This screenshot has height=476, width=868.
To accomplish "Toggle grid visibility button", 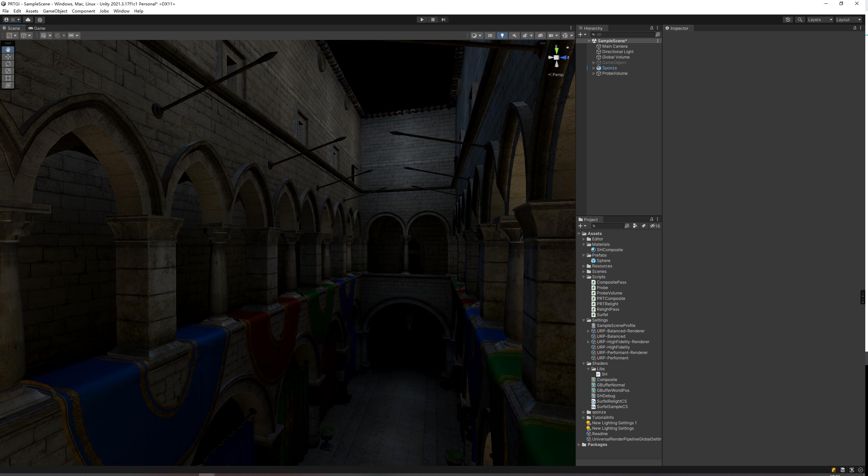I will tap(43, 35).
